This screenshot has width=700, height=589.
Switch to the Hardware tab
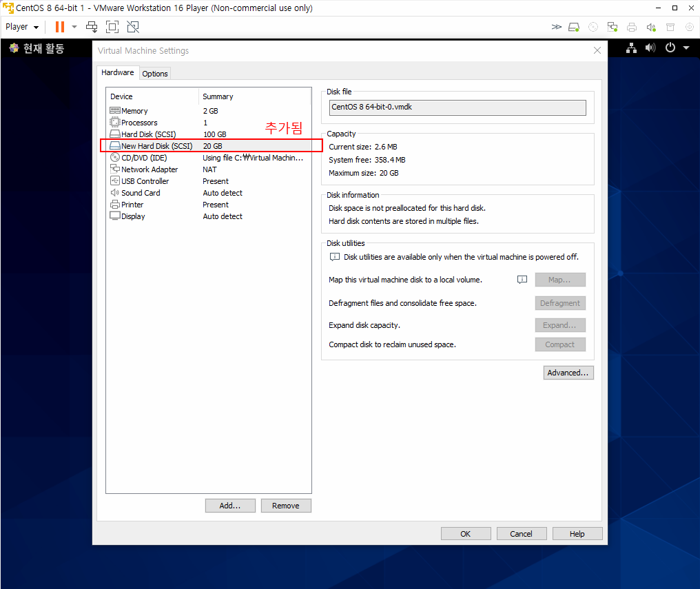pos(117,72)
